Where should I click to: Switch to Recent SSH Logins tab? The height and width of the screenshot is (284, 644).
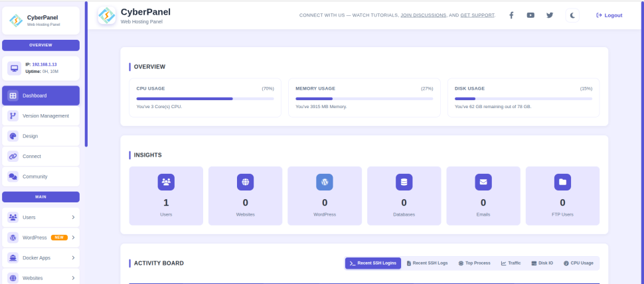pos(373,263)
